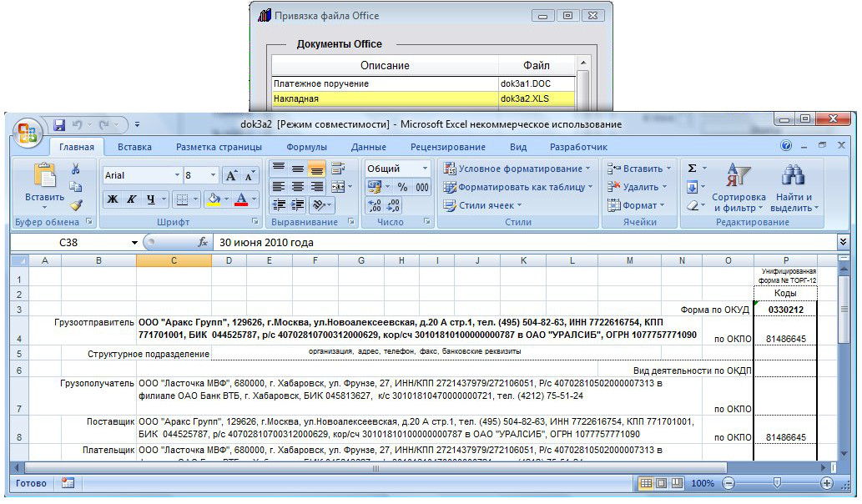This screenshot has width=862, height=504.
Task: Switch to the Разработчик tab
Action: click(x=578, y=147)
